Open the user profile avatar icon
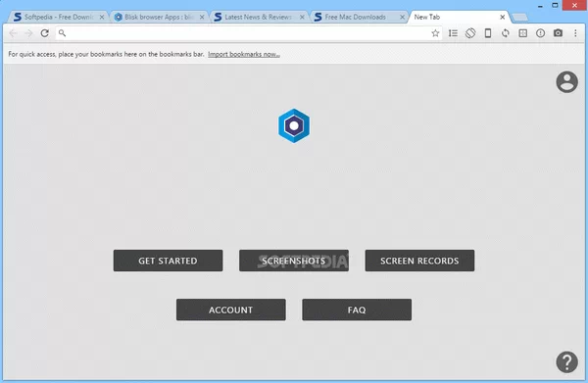The height and width of the screenshot is (383, 588). pyautogui.click(x=566, y=81)
